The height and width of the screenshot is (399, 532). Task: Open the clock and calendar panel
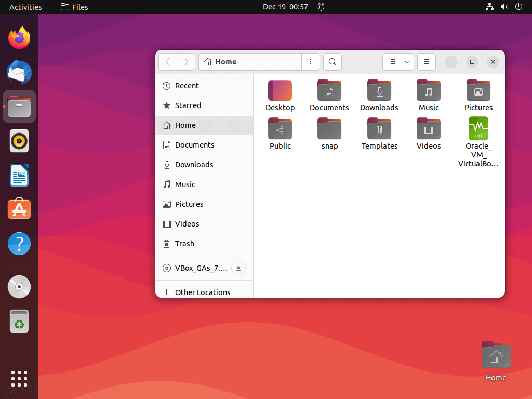285,7
